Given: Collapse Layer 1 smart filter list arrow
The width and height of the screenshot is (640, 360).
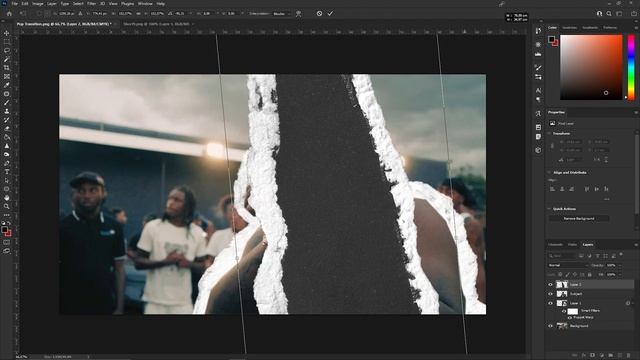Looking at the screenshot, I should pyautogui.click(x=633, y=303).
